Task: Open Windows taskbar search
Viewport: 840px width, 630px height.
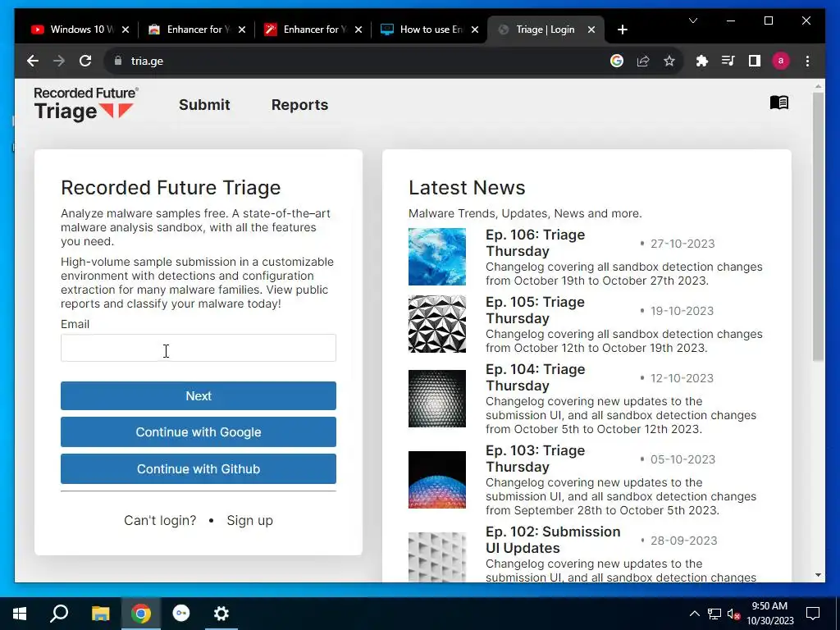Action: coord(59,614)
